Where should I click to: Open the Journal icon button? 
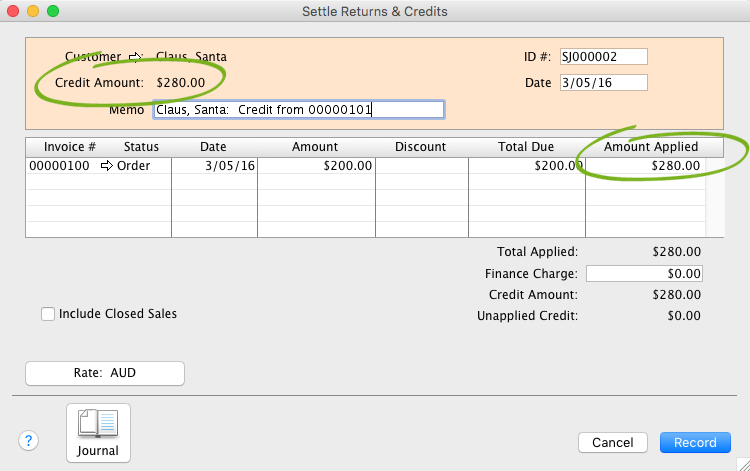[98, 433]
